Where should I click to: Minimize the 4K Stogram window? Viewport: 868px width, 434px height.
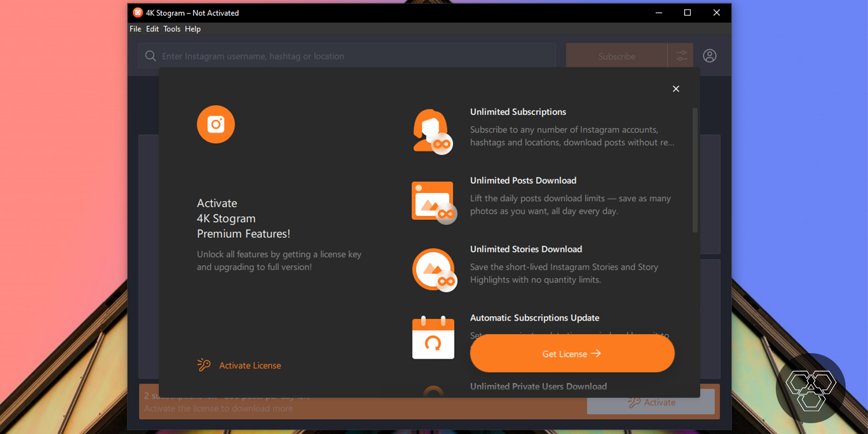(659, 12)
